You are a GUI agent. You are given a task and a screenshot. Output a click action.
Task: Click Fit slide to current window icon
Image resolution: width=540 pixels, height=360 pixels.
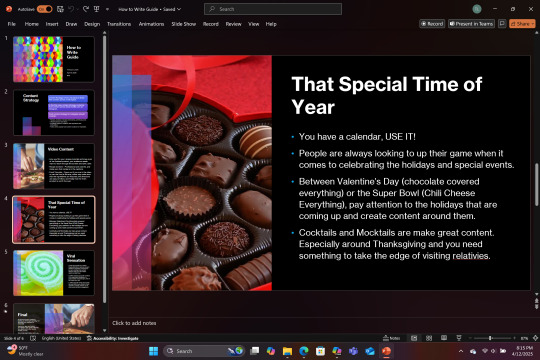pyautogui.click(x=535, y=338)
